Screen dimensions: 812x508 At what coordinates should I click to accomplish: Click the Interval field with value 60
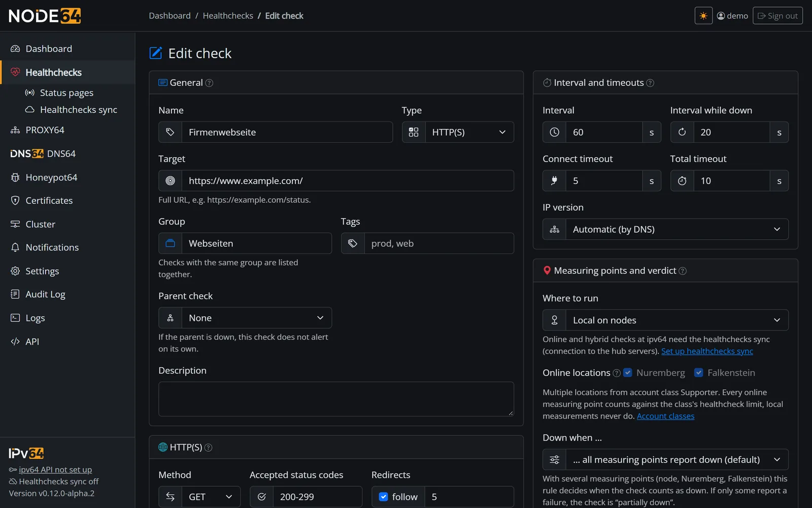604,132
